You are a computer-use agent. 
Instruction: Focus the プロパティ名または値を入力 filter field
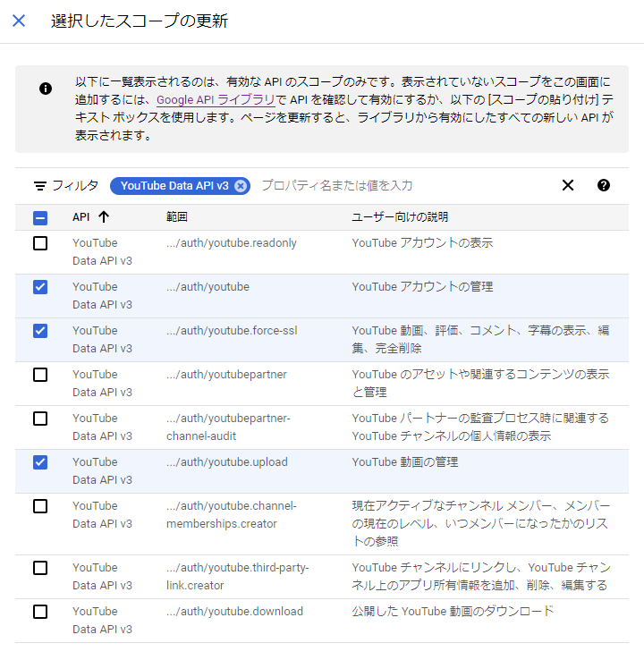coord(337,186)
